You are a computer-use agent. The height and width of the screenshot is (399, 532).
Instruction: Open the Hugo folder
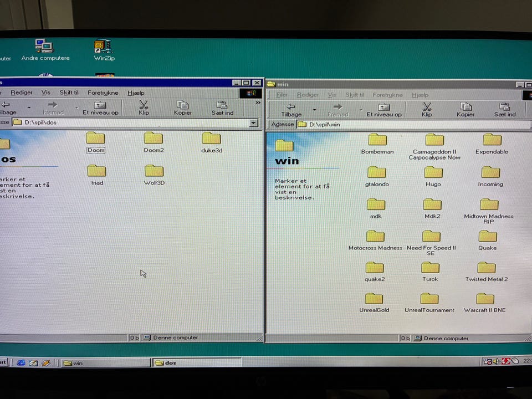[433, 176]
